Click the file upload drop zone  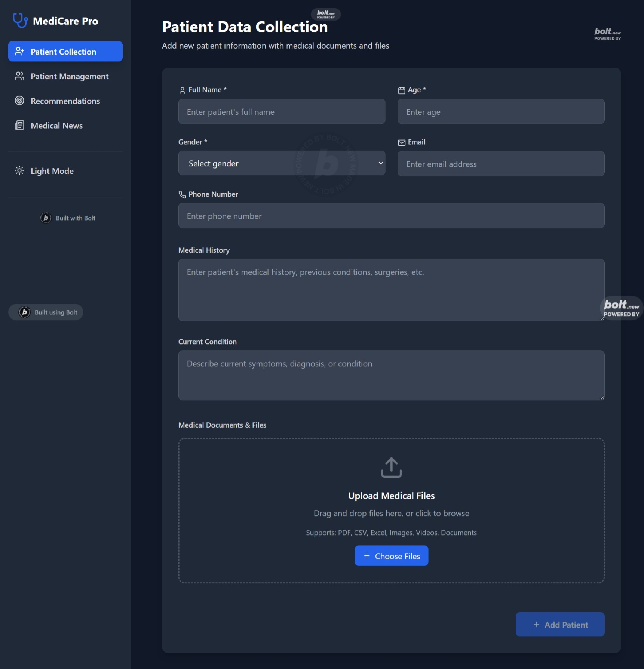[x=391, y=511]
